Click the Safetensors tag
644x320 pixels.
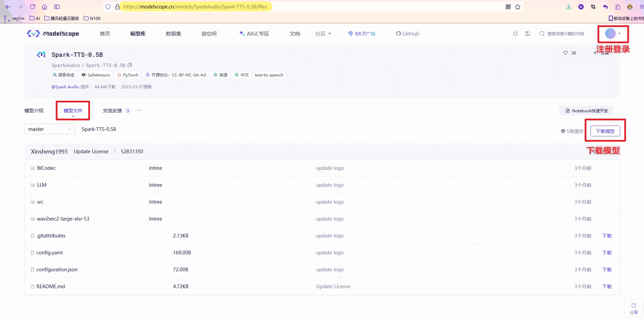[x=96, y=75]
